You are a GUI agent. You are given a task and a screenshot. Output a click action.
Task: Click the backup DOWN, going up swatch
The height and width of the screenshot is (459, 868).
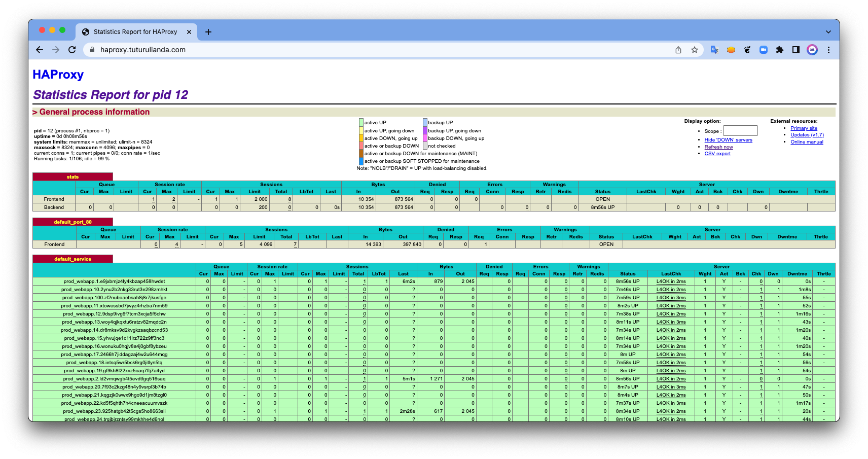(425, 138)
